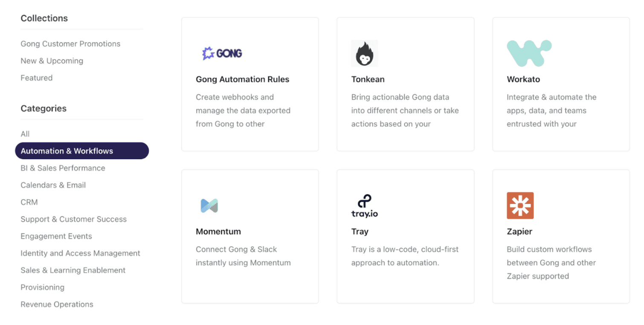
Task: Open the Featured collection
Action: tap(37, 78)
